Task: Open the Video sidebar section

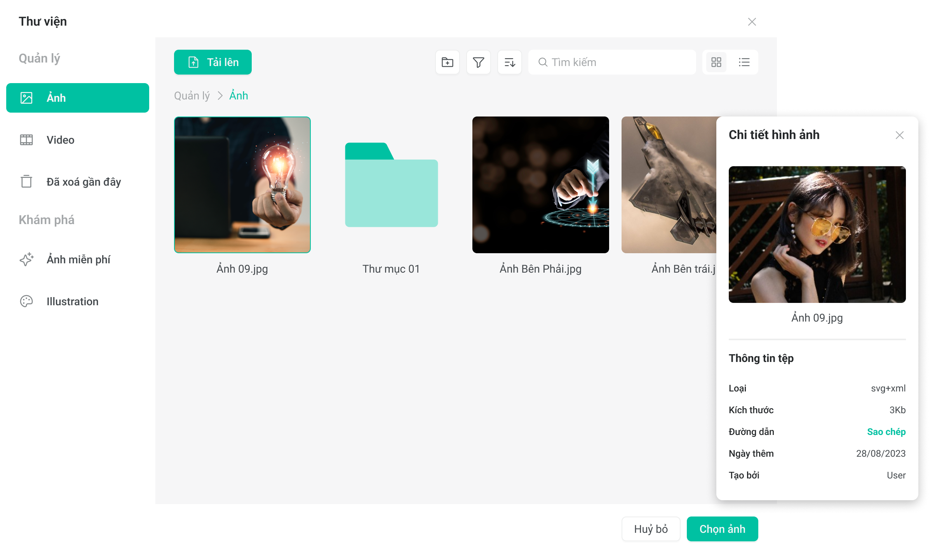Action: coord(60,140)
